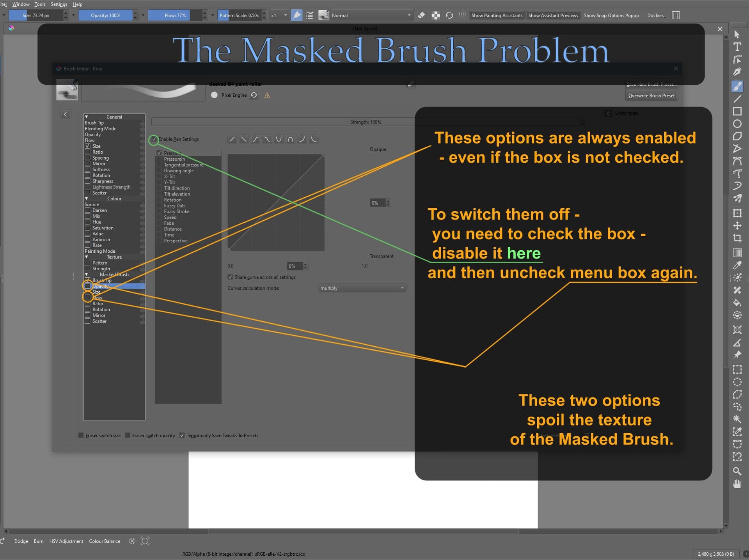Select the Text tool

pos(737,47)
